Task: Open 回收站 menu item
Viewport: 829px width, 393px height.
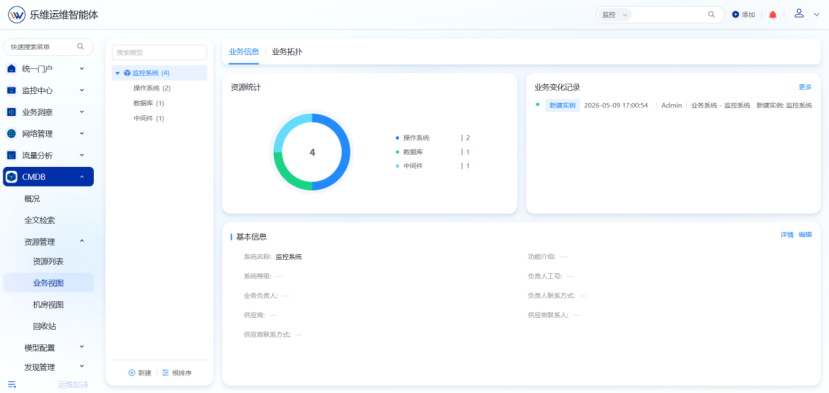Action: pos(44,326)
